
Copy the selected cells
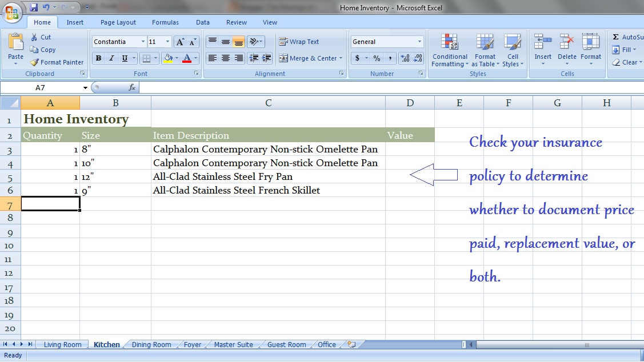[42, 50]
